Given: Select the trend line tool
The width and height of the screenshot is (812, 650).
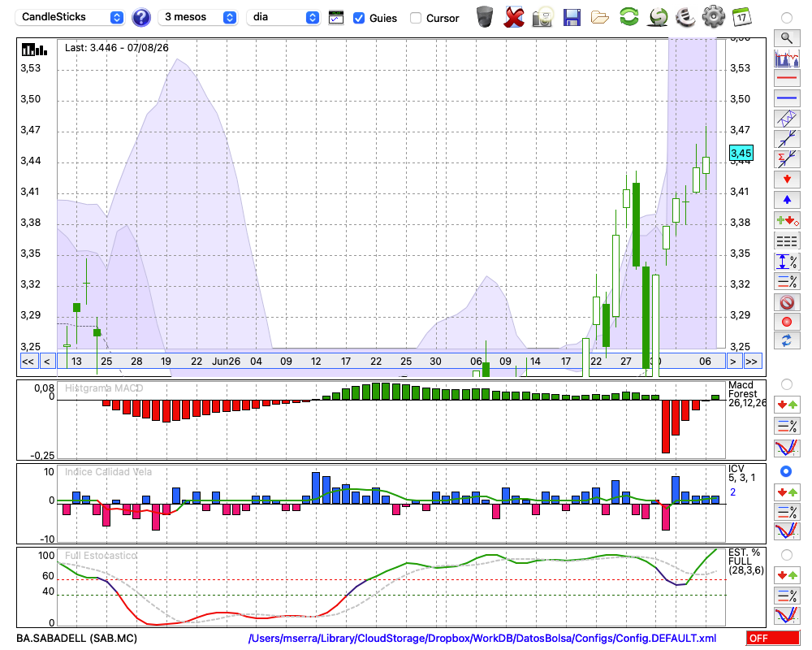Looking at the screenshot, I should [x=787, y=139].
